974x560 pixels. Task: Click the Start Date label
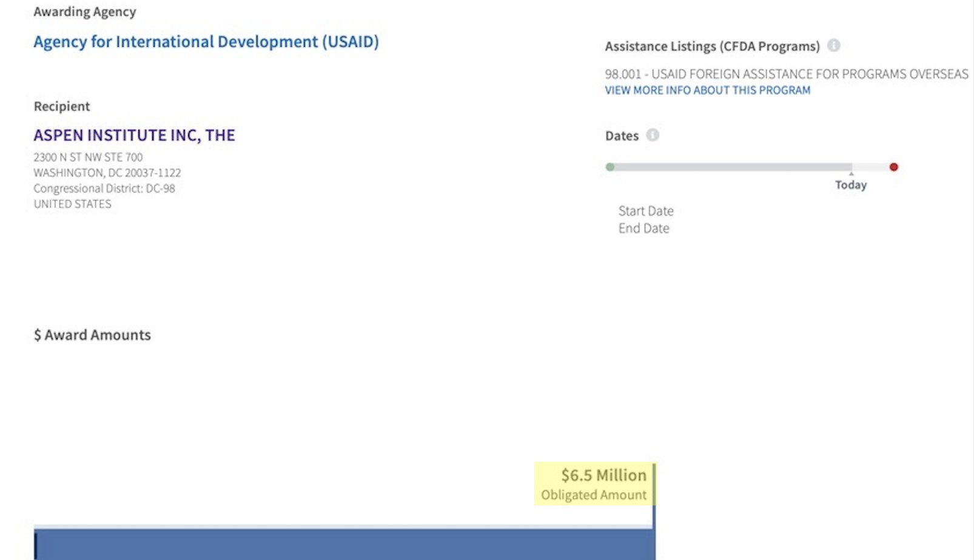(x=646, y=211)
